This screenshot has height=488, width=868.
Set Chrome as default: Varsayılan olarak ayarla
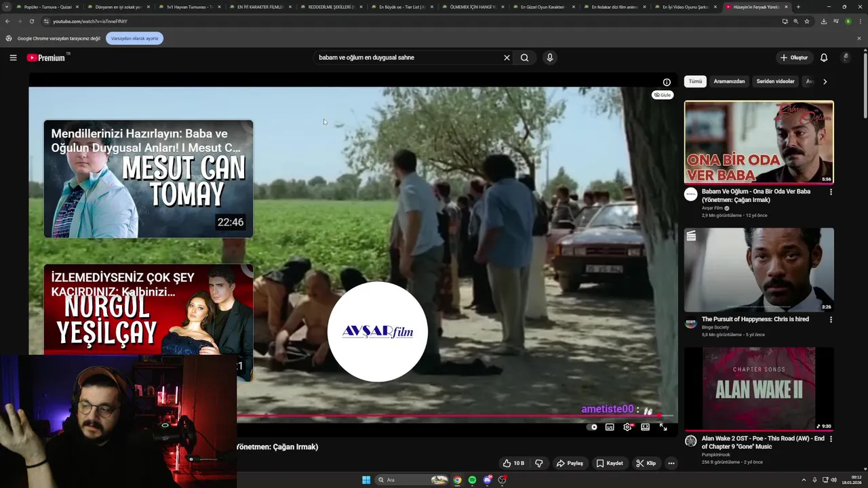pos(134,39)
